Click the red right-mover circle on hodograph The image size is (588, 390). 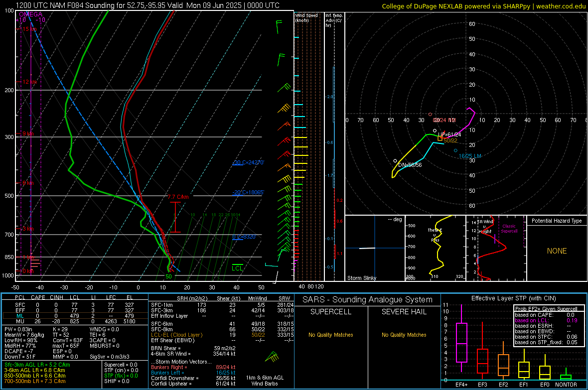pos(430,115)
